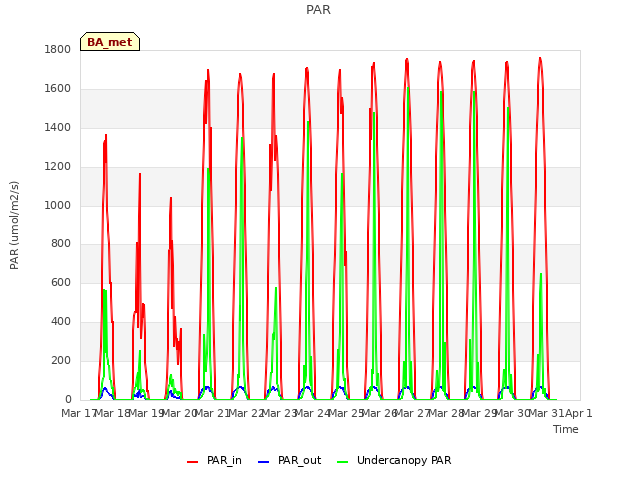Click the 1400 y-axis tick label

pyautogui.click(x=58, y=128)
